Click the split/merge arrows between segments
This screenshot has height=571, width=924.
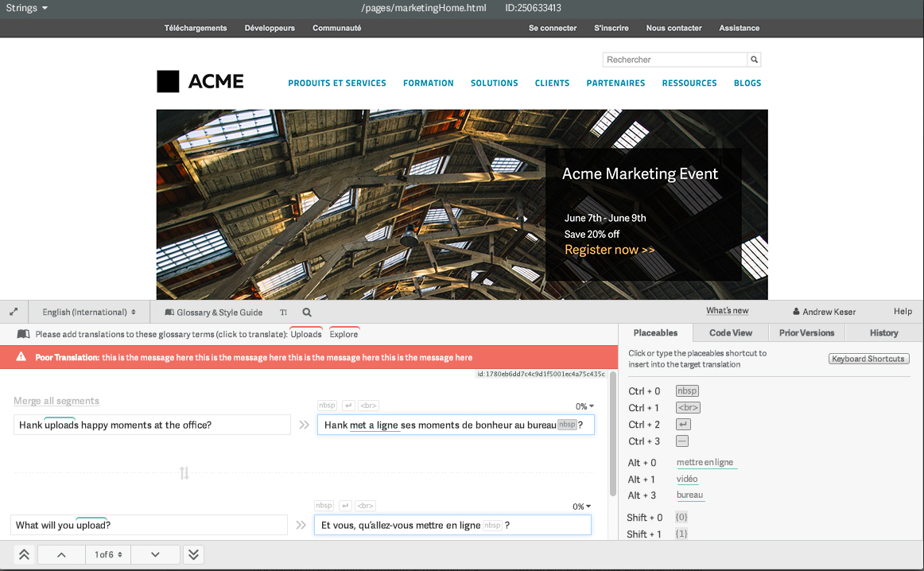(184, 472)
